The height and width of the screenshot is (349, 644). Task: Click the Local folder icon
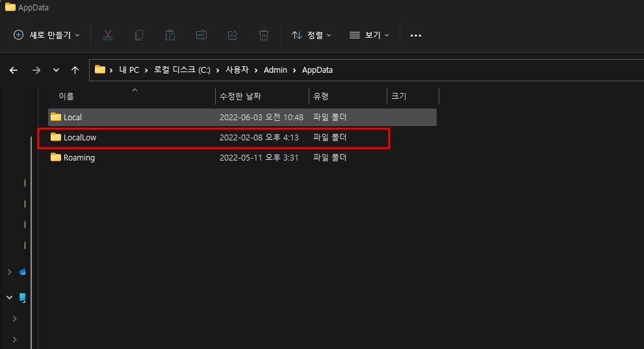click(x=56, y=117)
